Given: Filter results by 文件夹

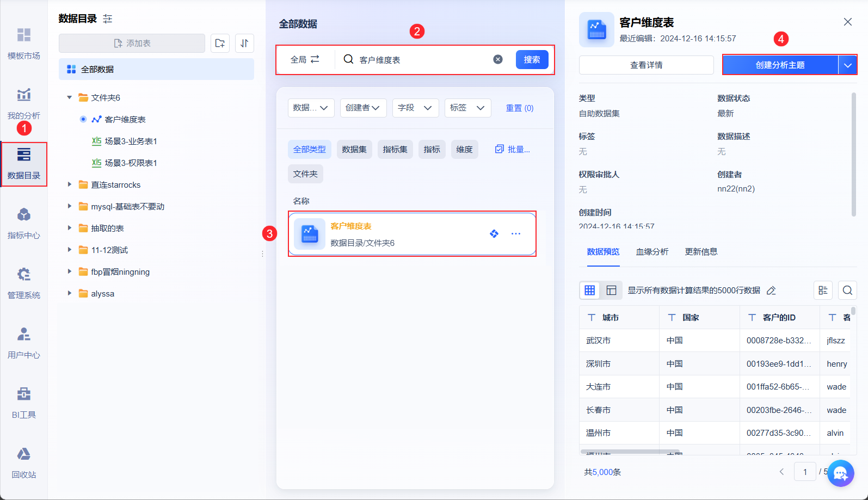Looking at the screenshot, I should tap(305, 174).
